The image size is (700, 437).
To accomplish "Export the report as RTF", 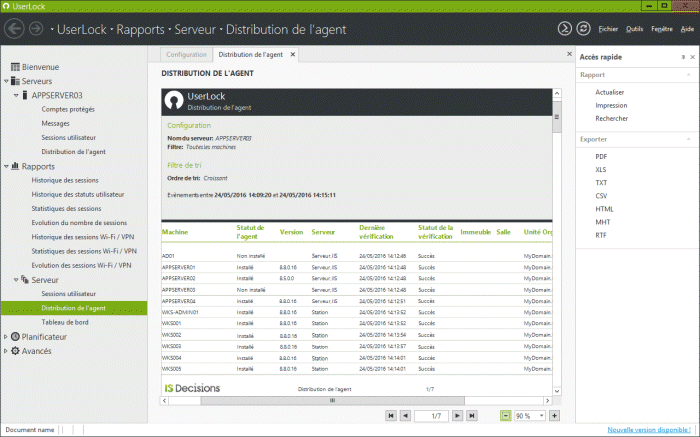I will (x=600, y=235).
